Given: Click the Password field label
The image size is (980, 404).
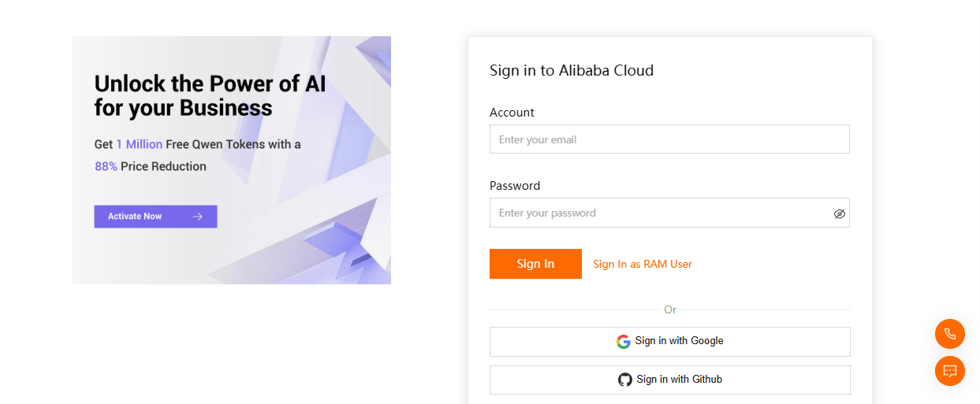Looking at the screenshot, I should pyautogui.click(x=515, y=186).
